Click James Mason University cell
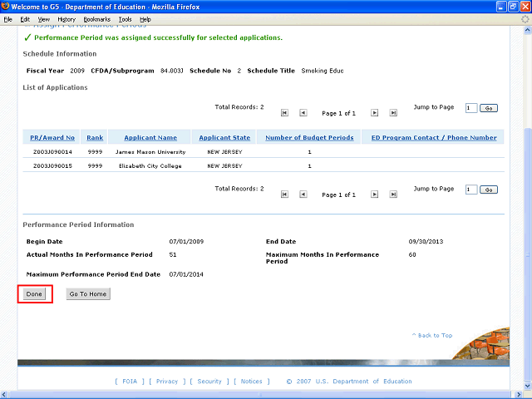 pos(150,152)
